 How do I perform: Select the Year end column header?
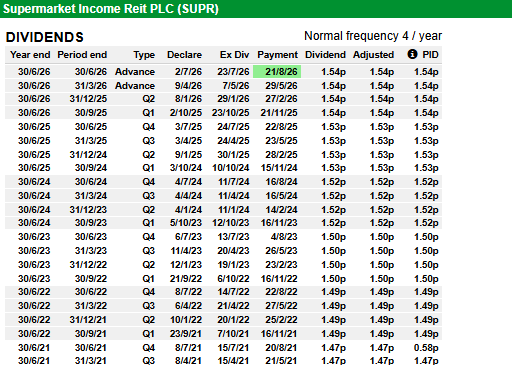30,55
